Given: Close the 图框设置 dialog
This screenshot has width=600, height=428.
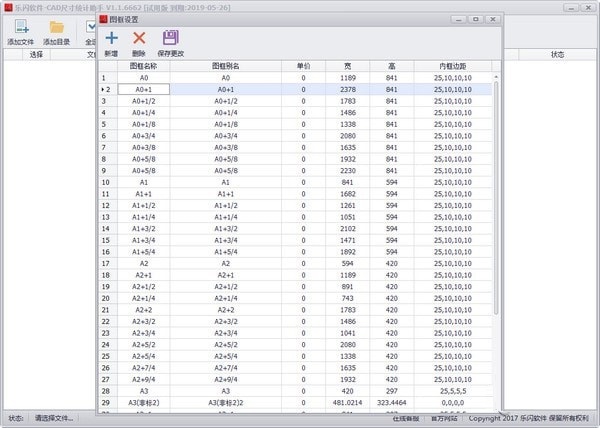Looking at the screenshot, I should pos(492,19).
